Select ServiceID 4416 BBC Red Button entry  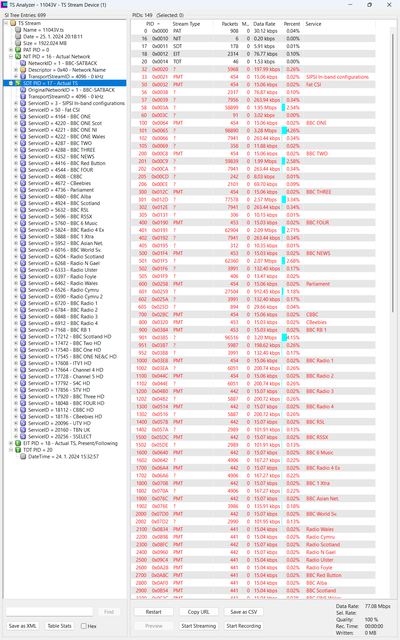click(x=67, y=163)
